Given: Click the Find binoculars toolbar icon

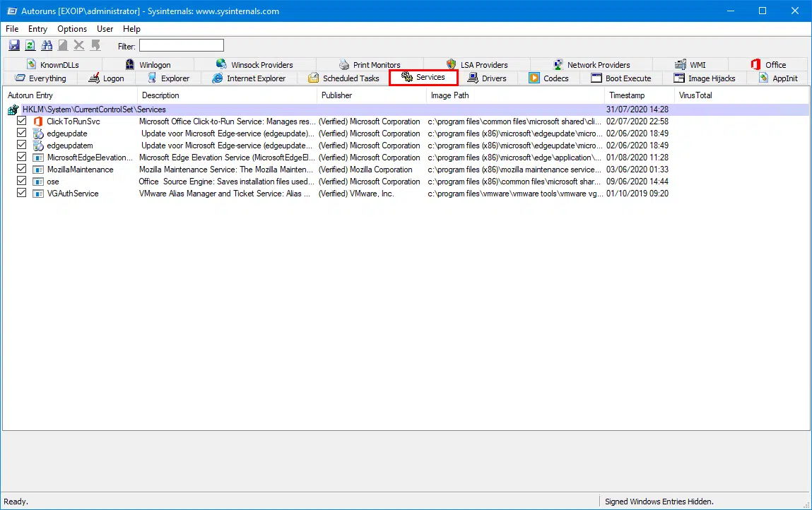Looking at the screenshot, I should [47, 46].
